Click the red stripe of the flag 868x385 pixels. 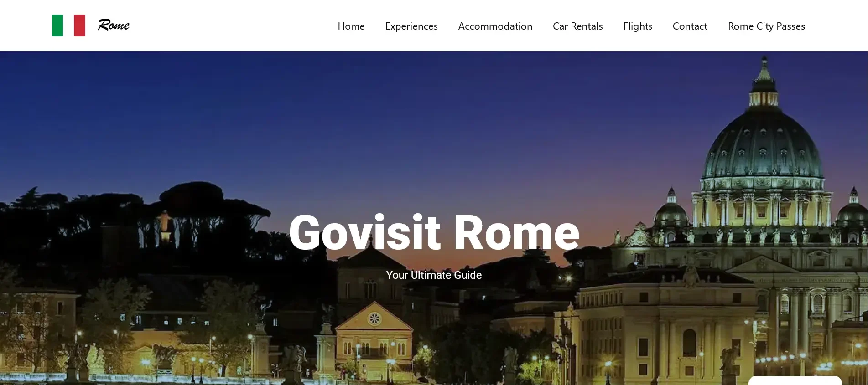coord(80,26)
